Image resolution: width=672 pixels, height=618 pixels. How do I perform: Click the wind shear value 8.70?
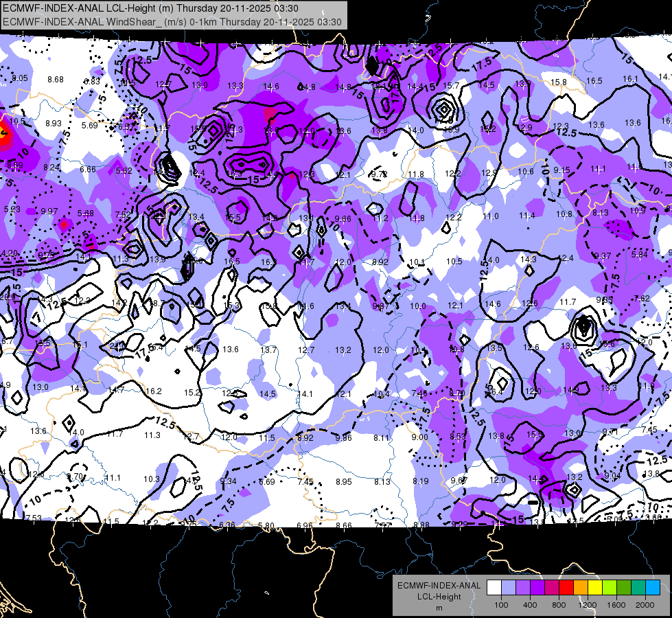[457, 392]
